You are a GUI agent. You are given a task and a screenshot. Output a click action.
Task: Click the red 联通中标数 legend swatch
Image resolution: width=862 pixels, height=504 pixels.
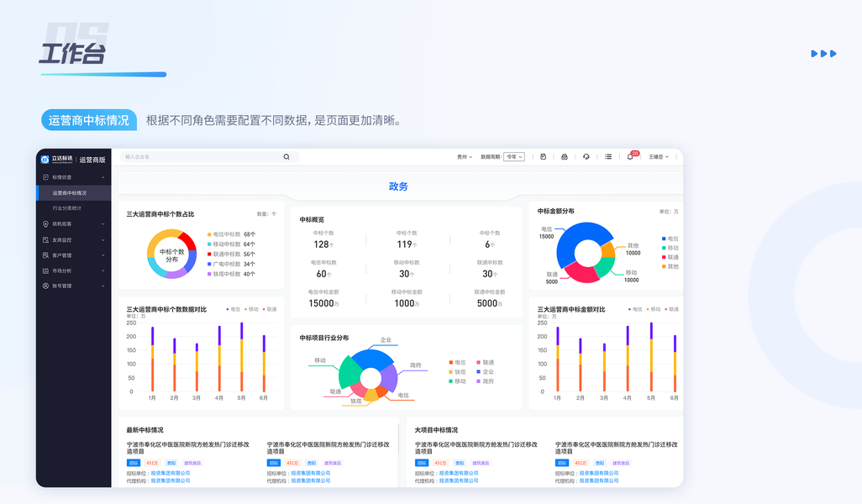pyautogui.click(x=209, y=255)
